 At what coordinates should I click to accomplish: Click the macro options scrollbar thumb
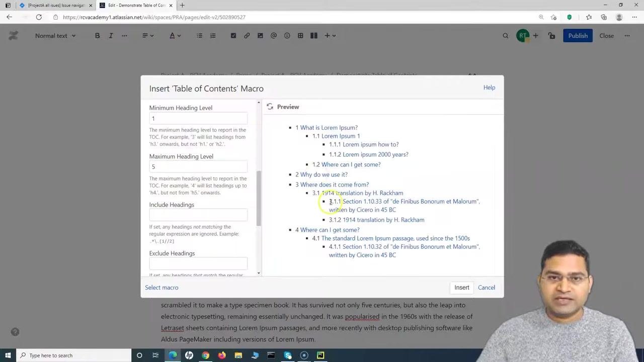tap(259, 198)
